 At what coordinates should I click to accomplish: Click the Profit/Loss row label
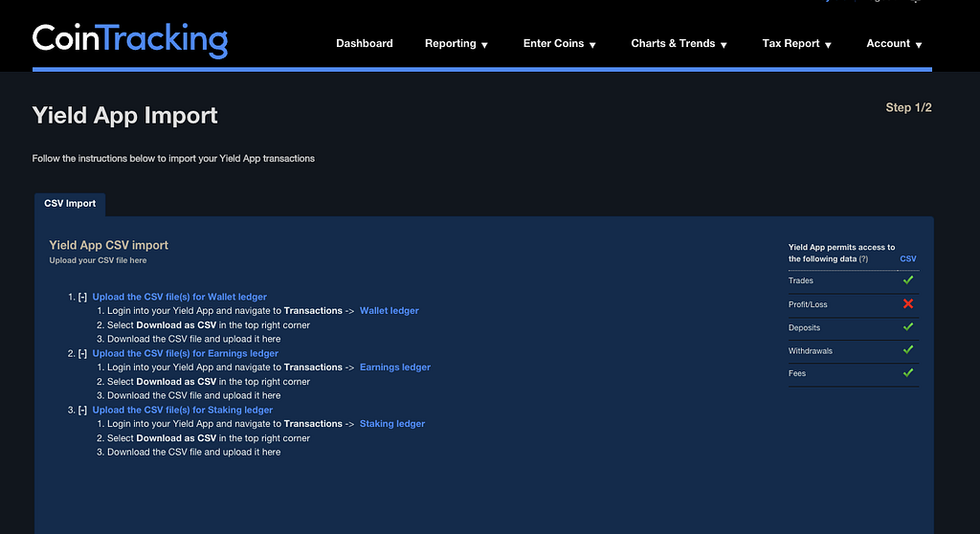(808, 304)
